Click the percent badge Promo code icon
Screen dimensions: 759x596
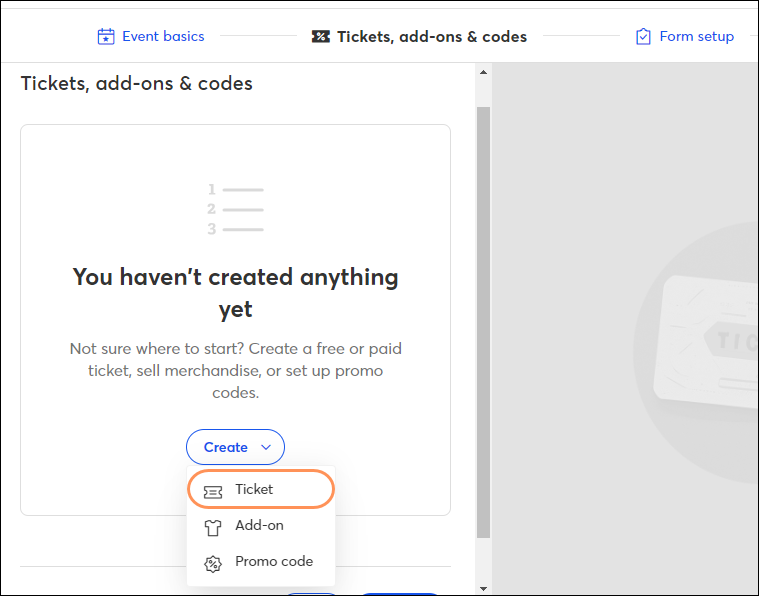click(x=213, y=564)
